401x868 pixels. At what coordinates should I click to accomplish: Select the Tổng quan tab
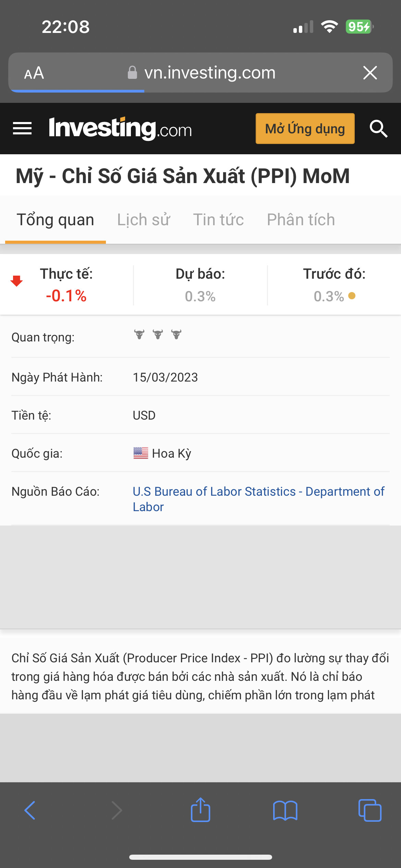(56, 220)
